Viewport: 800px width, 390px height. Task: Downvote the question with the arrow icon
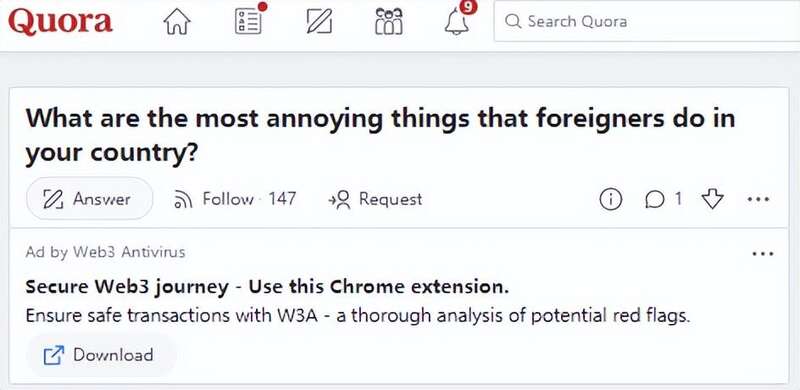712,199
